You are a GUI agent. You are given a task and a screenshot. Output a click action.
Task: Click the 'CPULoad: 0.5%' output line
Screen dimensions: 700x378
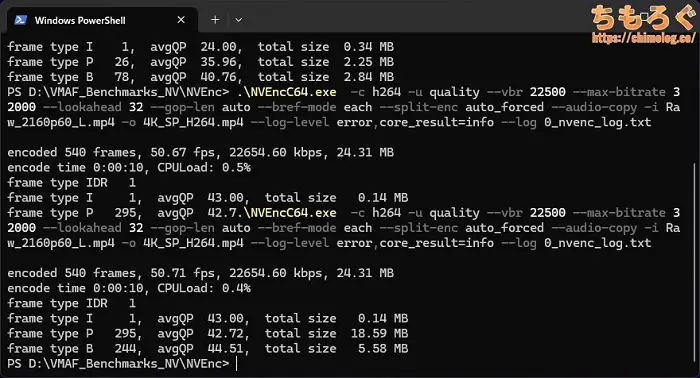click(129, 168)
